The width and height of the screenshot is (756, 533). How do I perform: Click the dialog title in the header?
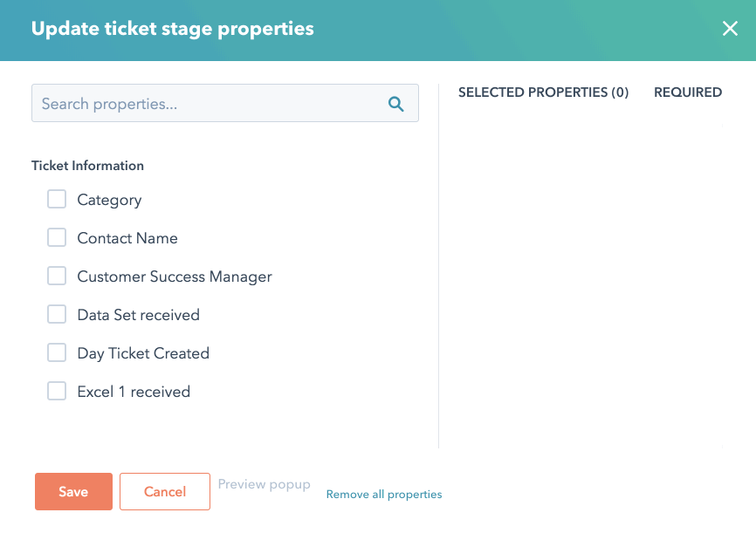[173, 29]
